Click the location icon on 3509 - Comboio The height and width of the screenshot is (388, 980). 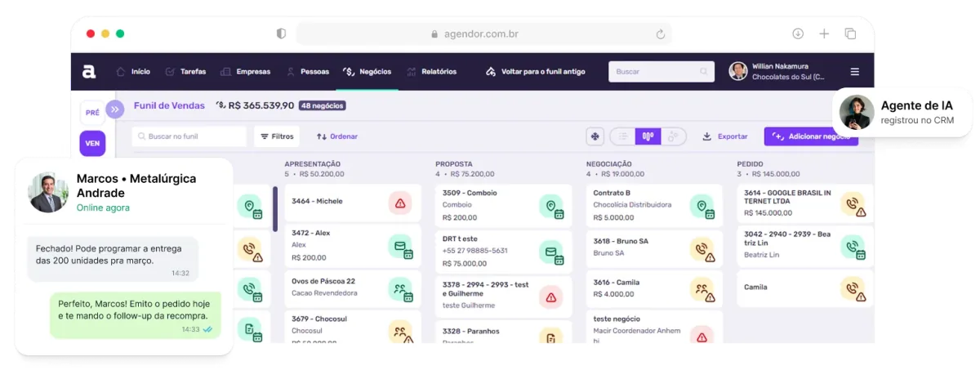coord(552,207)
